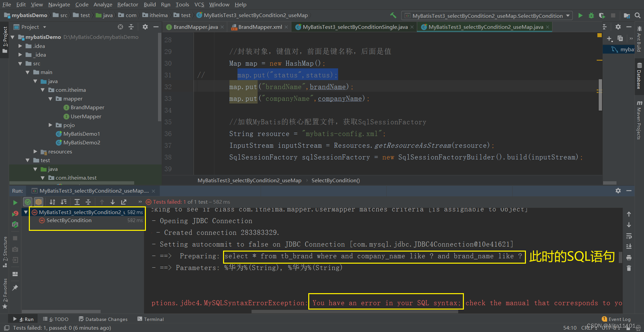Pin the Run tab with the pin icon
644x332 pixels.
coord(15,288)
